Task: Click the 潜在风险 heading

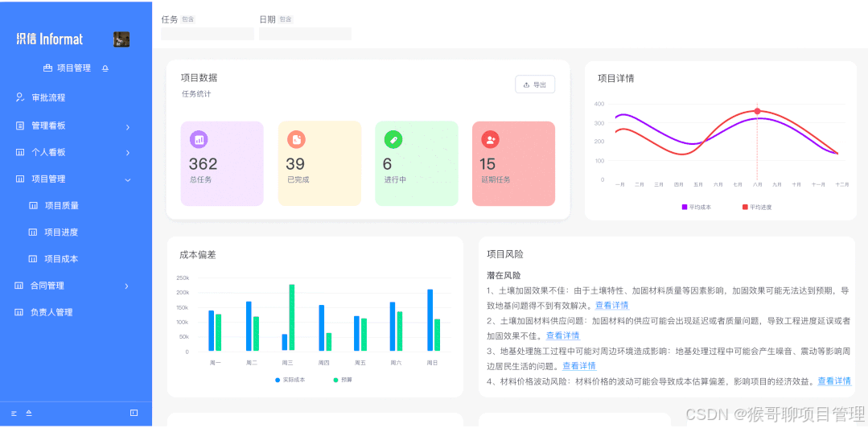Action: click(504, 275)
